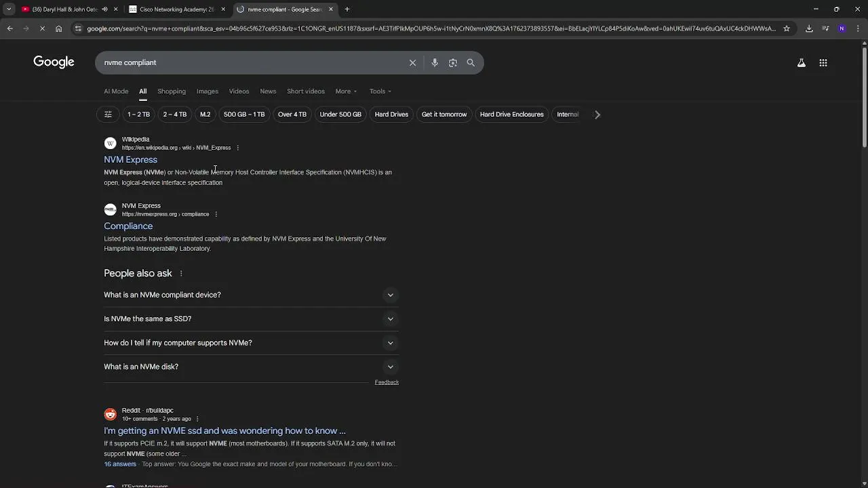Image resolution: width=868 pixels, height=488 pixels.
Task: Click the browser address bar URL
Action: pyautogui.click(x=431, y=28)
